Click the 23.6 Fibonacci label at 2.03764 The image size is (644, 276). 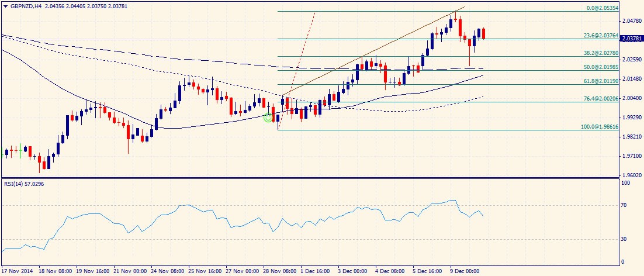pyautogui.click(x=601, y=36)
